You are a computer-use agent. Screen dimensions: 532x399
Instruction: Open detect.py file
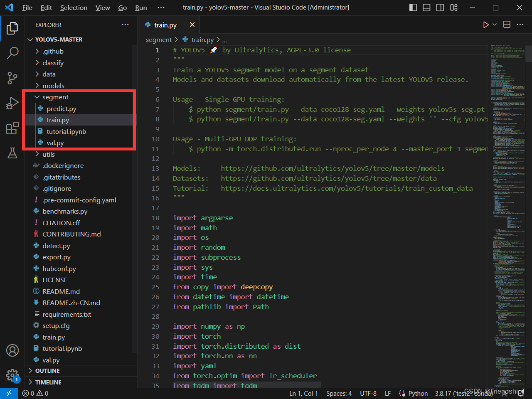coord(81,246)
